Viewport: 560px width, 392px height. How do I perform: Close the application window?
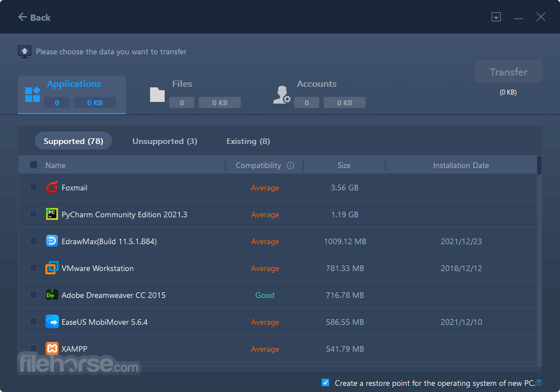coord(541,17)
